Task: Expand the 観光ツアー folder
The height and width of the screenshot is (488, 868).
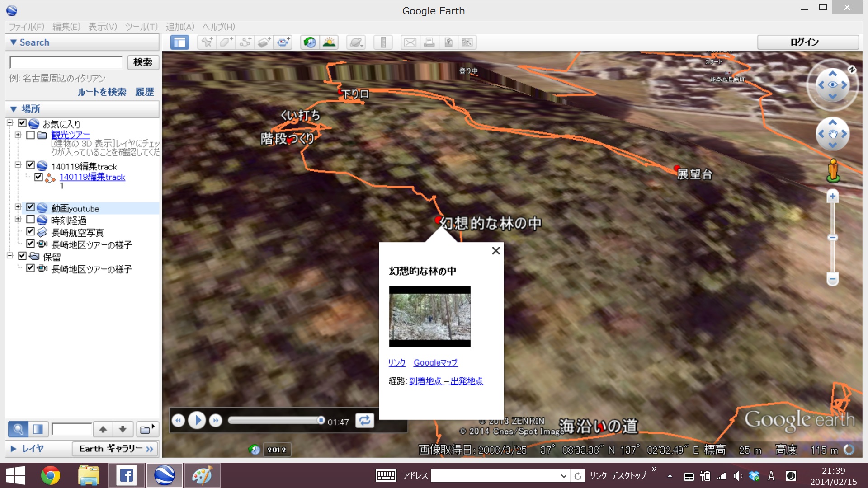Action: click(x=18, y=135)
